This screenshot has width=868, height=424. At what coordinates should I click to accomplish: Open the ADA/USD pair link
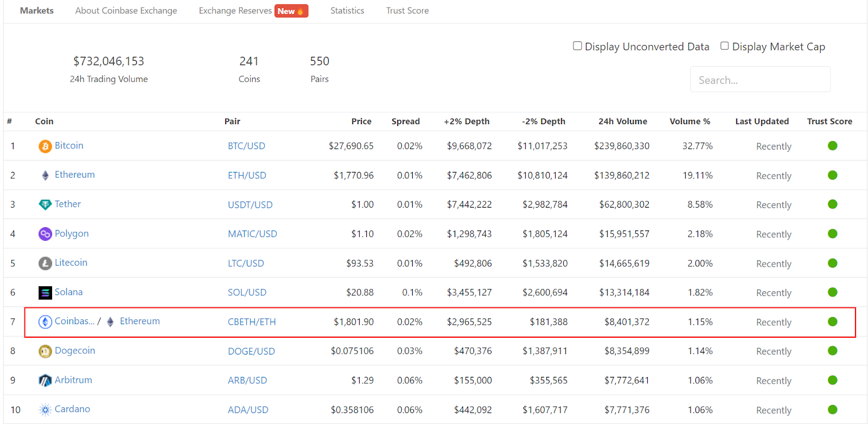(248, 409)
